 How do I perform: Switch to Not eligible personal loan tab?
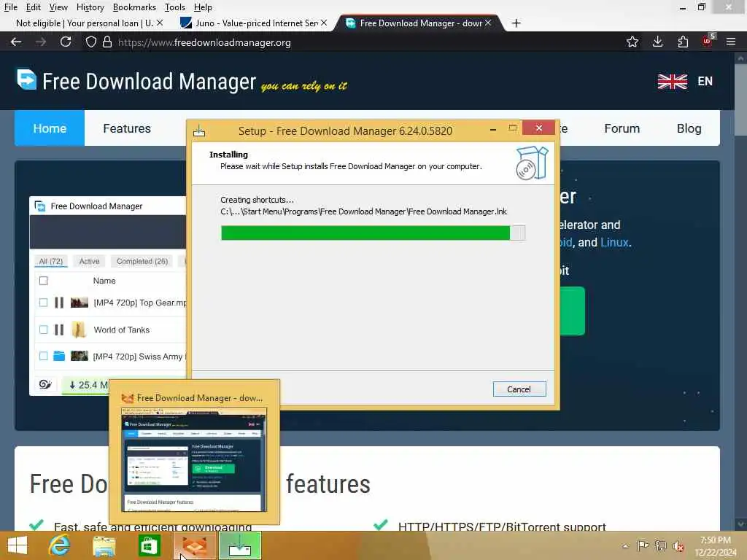pos(85,23)
